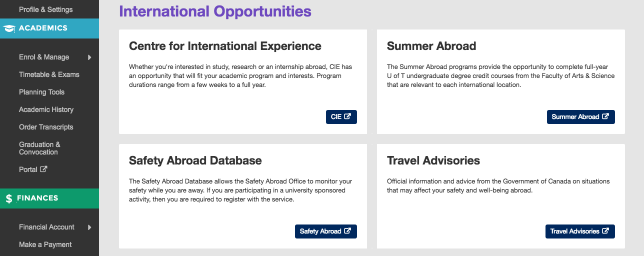Click the external link icon beside Portal
Viewport: 644px width, 256px height.
pyautogui.click(x=43, y=169)
